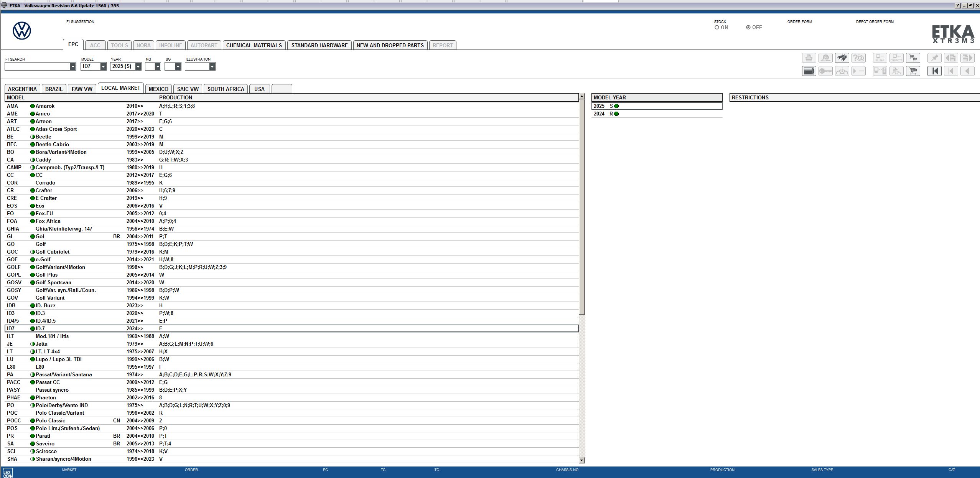The width and height of the screenshot is (980, 478).
Task: Click the FI SUGGESTION button
Action: pos(81,21)
